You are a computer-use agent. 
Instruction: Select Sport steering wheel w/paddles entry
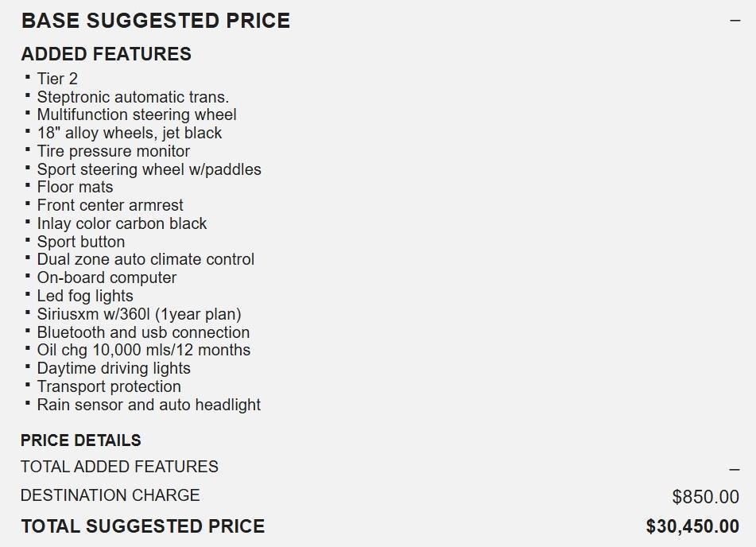tap(149, 169)
